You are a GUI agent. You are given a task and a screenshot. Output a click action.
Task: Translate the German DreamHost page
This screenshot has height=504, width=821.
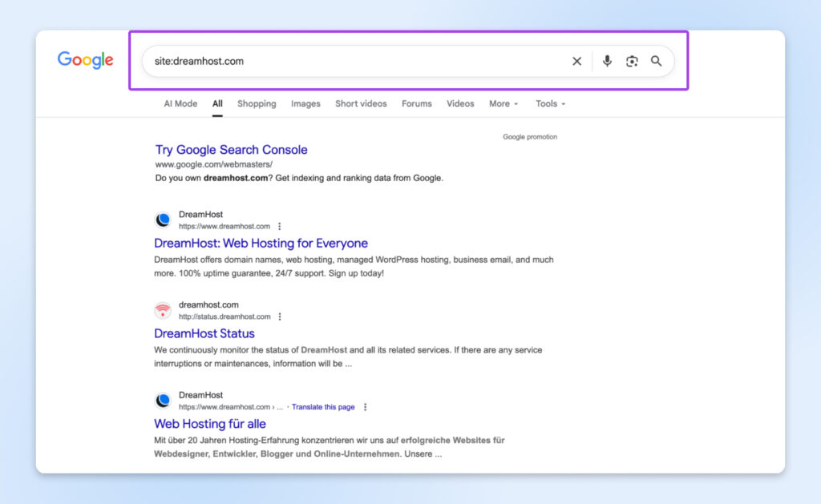(x=324, y=407)
